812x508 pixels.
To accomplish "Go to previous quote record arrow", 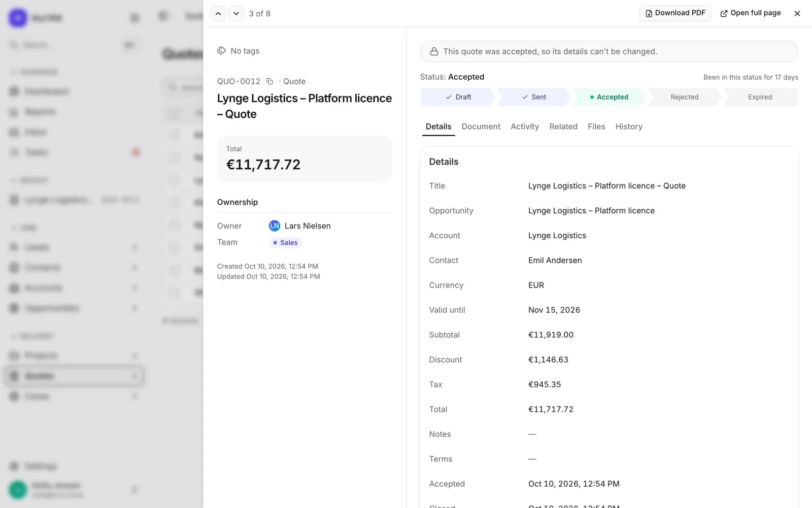I will tap(218, 14).
